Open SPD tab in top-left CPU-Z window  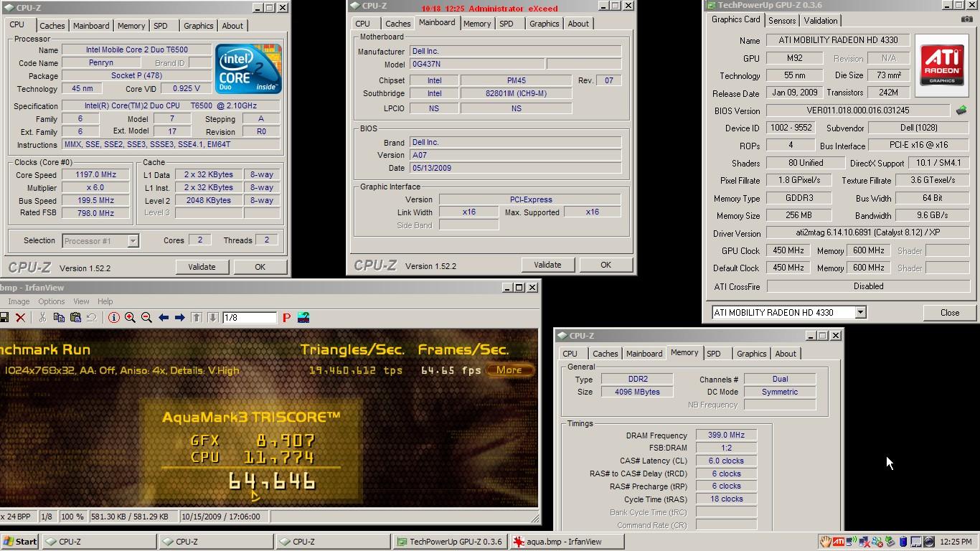[161, 26]
